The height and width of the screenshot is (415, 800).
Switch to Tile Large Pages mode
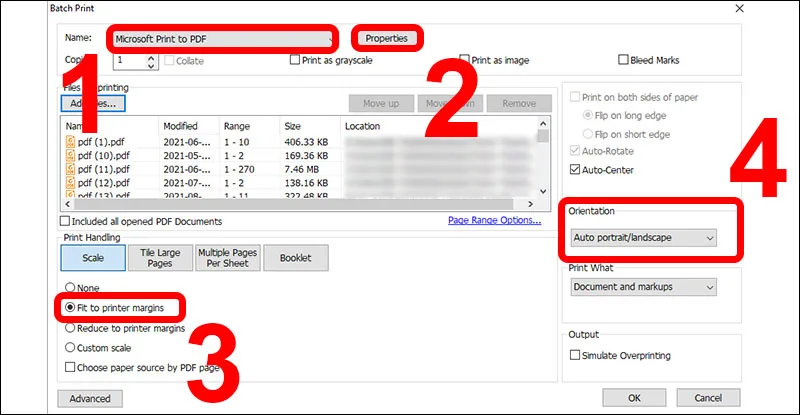coord(160,258)
